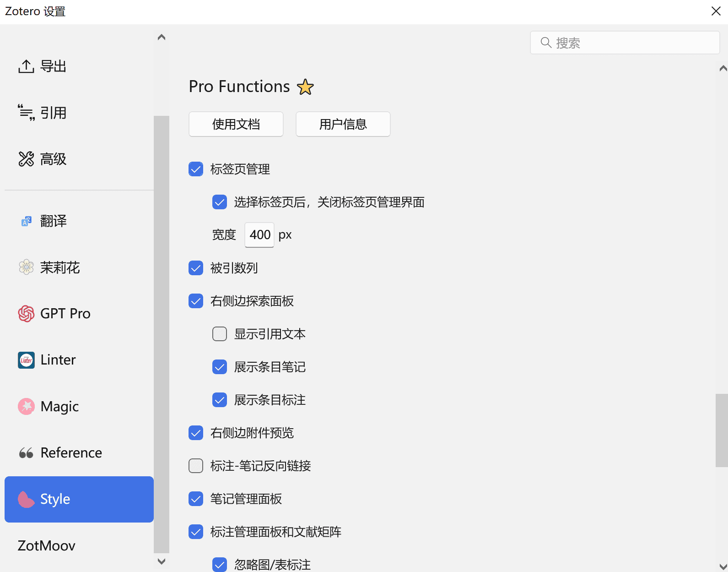Toggle 忽略图/表标注 checkbox
Viewport: 728px width, 572px height.
(220, 565)
